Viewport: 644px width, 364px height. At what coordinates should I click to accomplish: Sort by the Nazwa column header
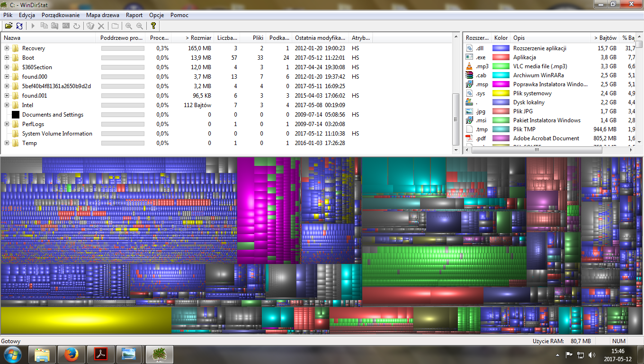tap(49, 38)
